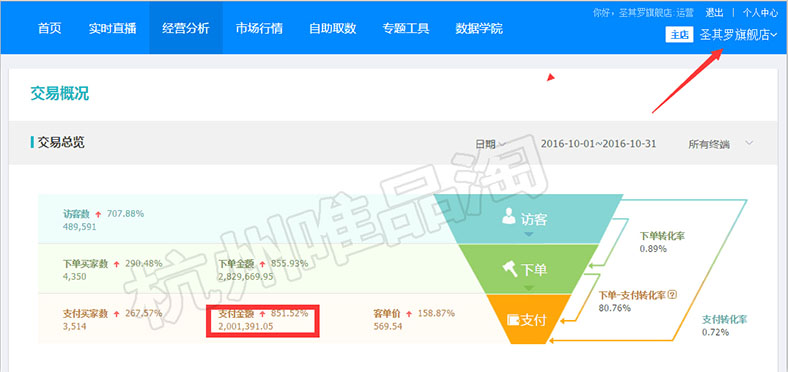Viewport: 788px width, 372px height.
Task: Click the 下单转化率 label
Action: coord(662,235)
